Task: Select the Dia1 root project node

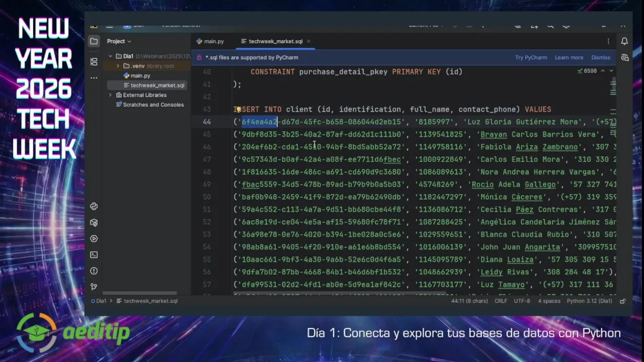Action: tap(128, 56)
